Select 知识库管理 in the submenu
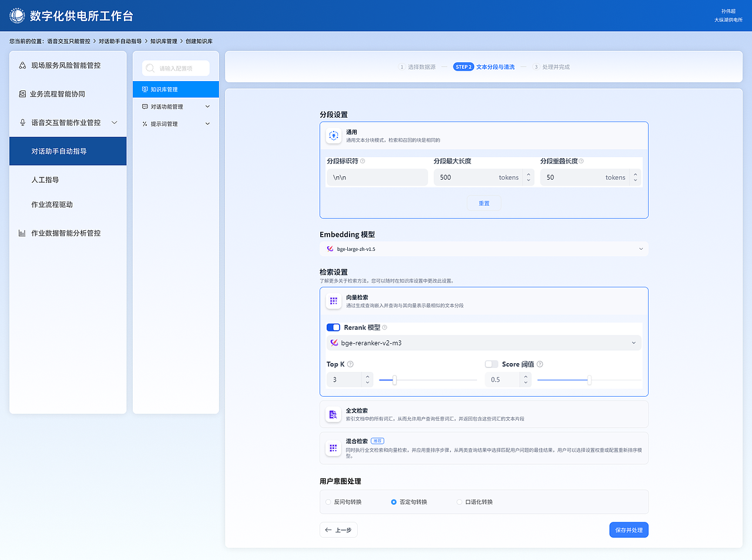Image resolution: width=752 pixels, height=560 pixels. 176,89
